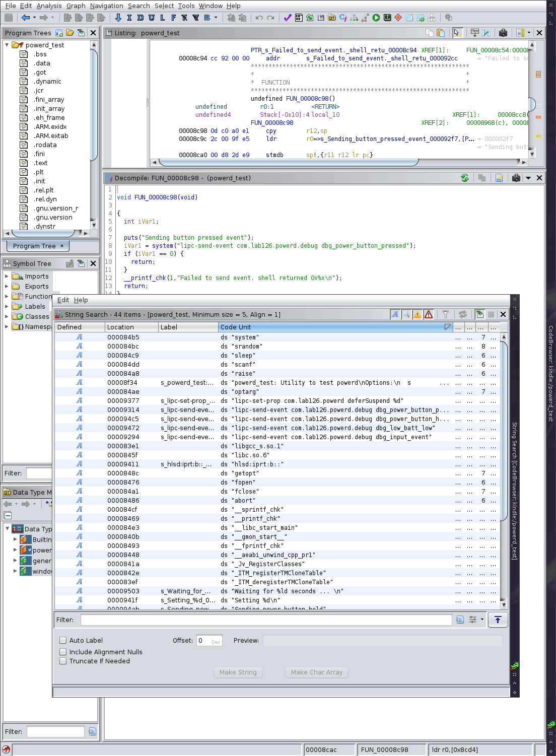Expand the Labels folder in Symbol Tree
This screenshot has height=756, width=556.
7,306
